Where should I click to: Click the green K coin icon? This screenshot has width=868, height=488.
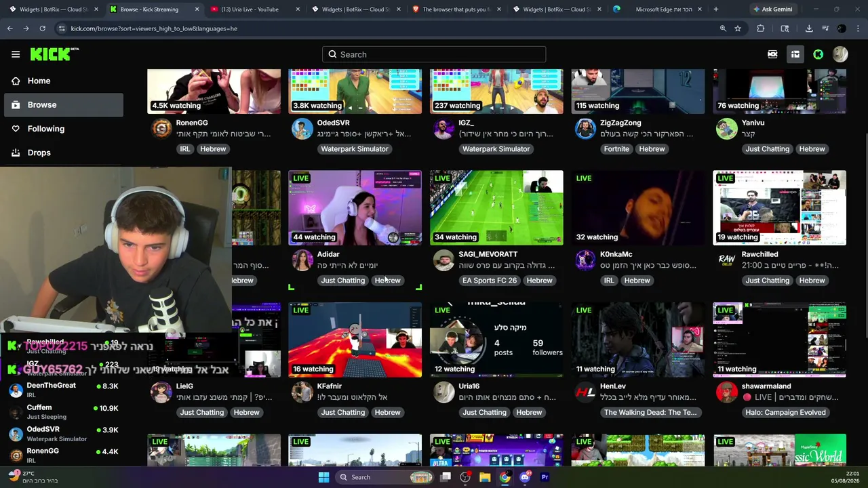pyautogui.click(x=818, y=54)
